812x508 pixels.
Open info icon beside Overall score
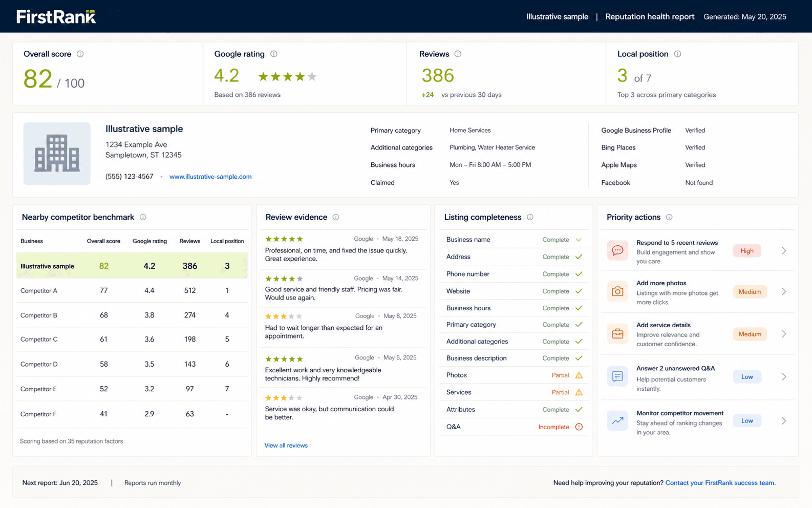[x=80, y=54]
